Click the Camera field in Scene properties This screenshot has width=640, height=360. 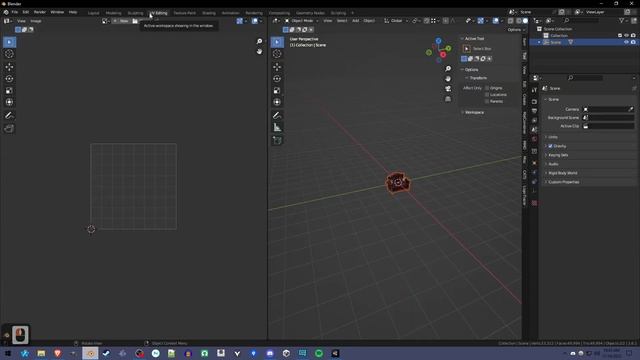608,109
